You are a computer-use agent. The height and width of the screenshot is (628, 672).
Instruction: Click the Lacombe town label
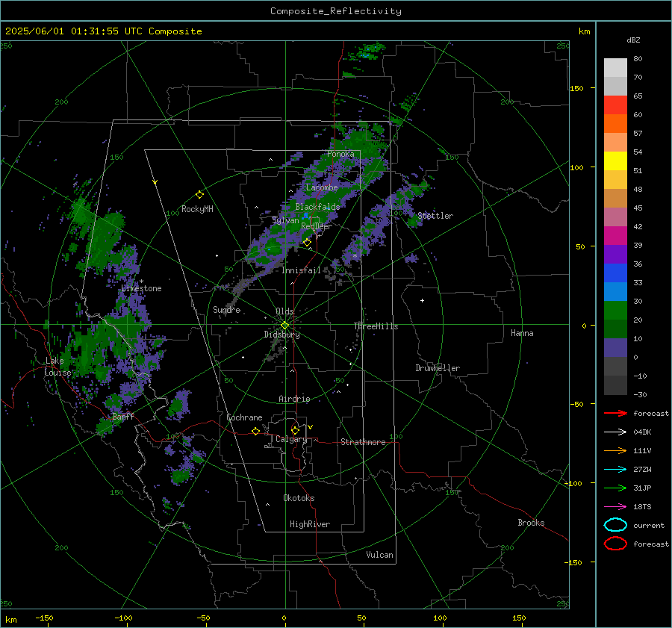(322, 187)
